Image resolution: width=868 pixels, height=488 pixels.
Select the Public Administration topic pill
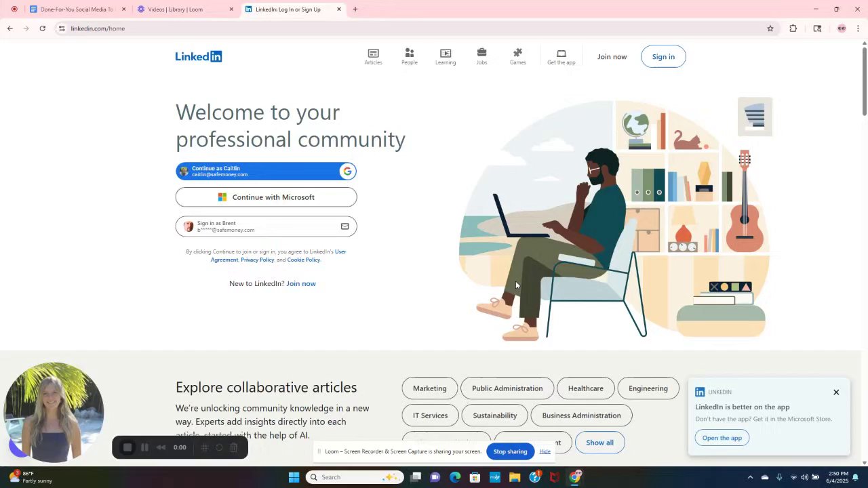coord(507,388)
